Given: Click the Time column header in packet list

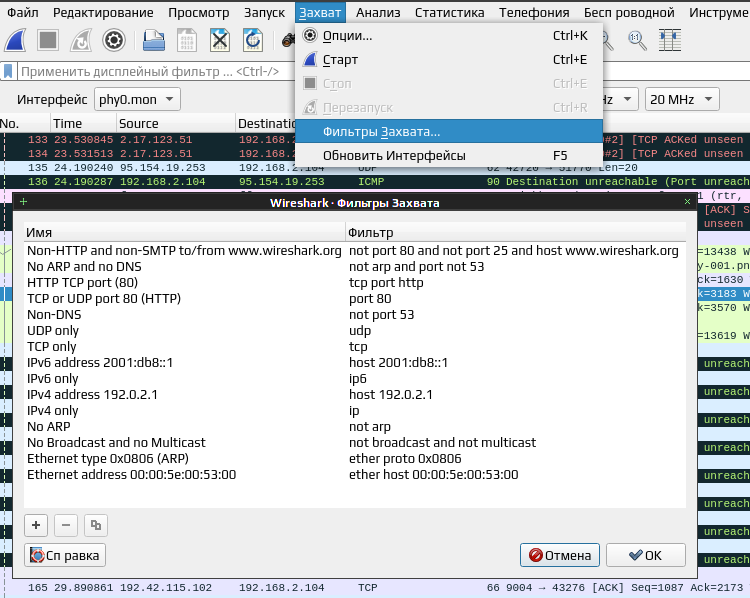Looking at the screenshot, I should click(83, 123).
